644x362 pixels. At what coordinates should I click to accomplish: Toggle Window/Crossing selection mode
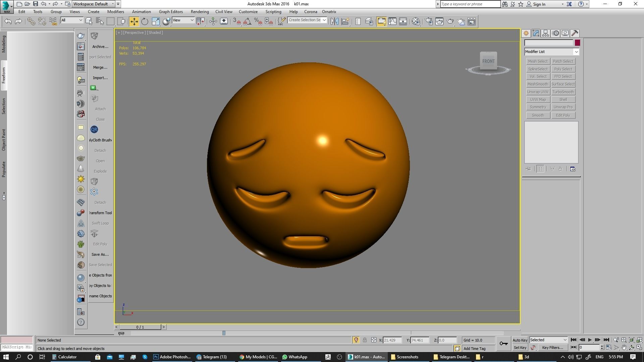121,21
